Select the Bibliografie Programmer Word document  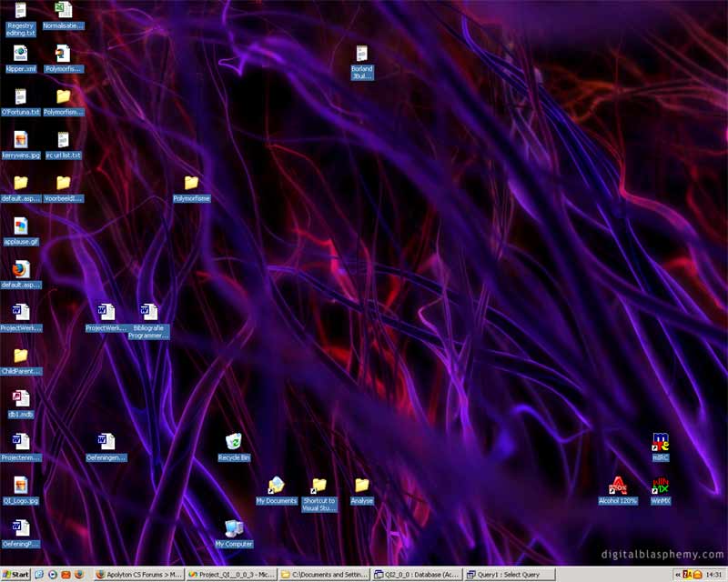(148, 313)
